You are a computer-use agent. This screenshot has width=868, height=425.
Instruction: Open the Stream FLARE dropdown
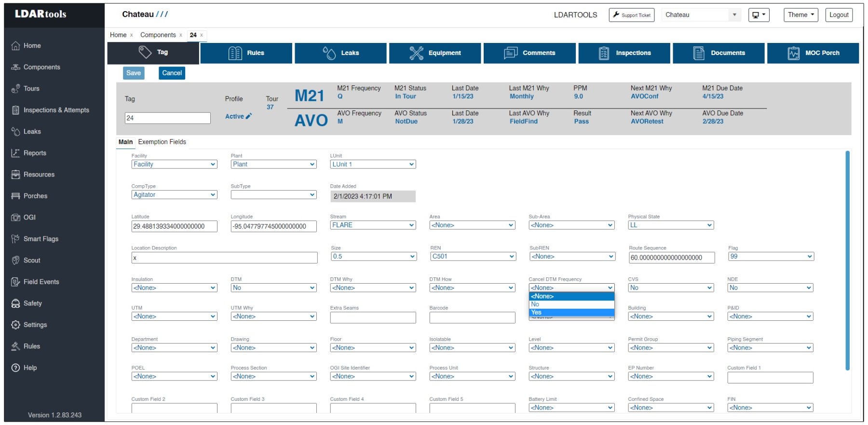tap(373, 225)
